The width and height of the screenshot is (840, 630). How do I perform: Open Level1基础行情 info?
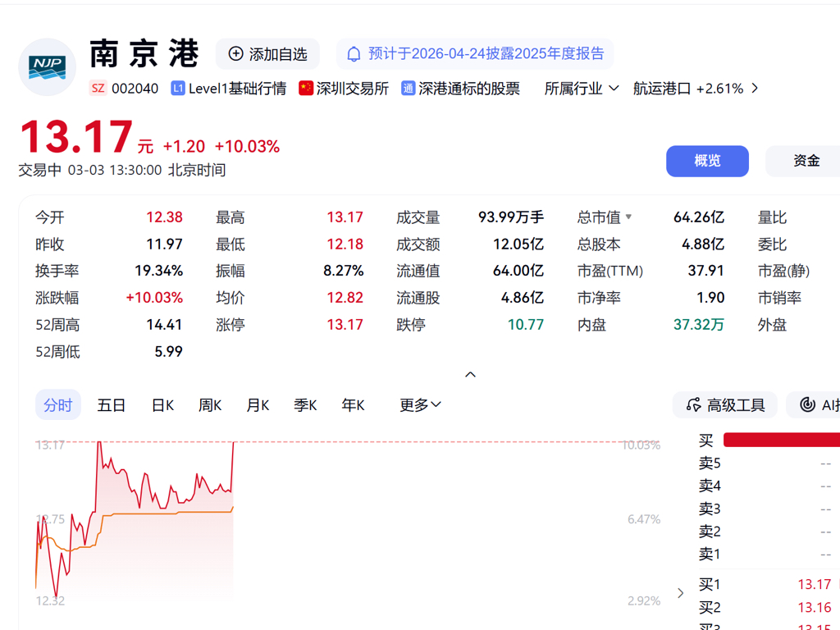[x=237, y=89]
